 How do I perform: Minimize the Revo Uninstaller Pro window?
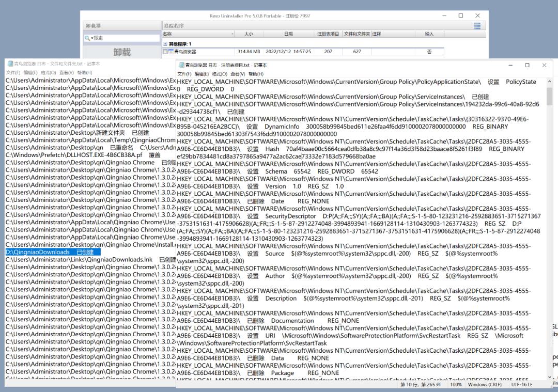pyautogui.click(x=444, y=15)
